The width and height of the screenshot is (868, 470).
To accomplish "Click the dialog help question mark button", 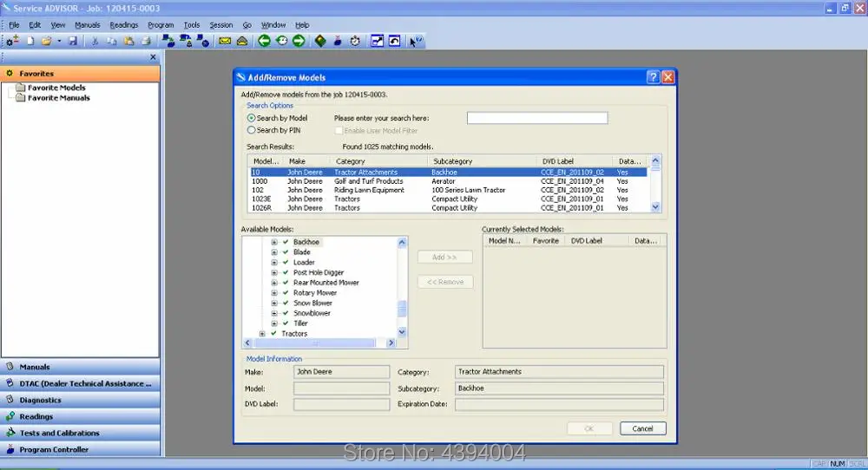I will click(x=654, y=77).
